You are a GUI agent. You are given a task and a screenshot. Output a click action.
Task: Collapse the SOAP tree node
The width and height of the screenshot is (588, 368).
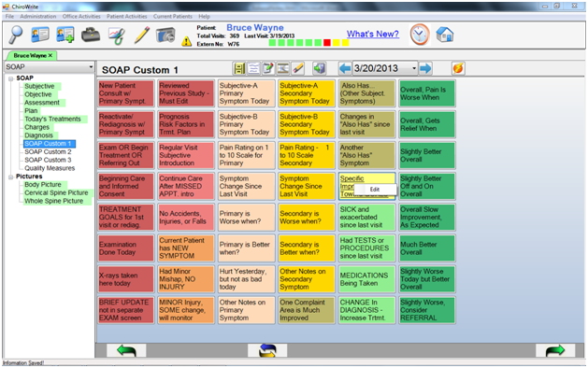pos(11,78)
